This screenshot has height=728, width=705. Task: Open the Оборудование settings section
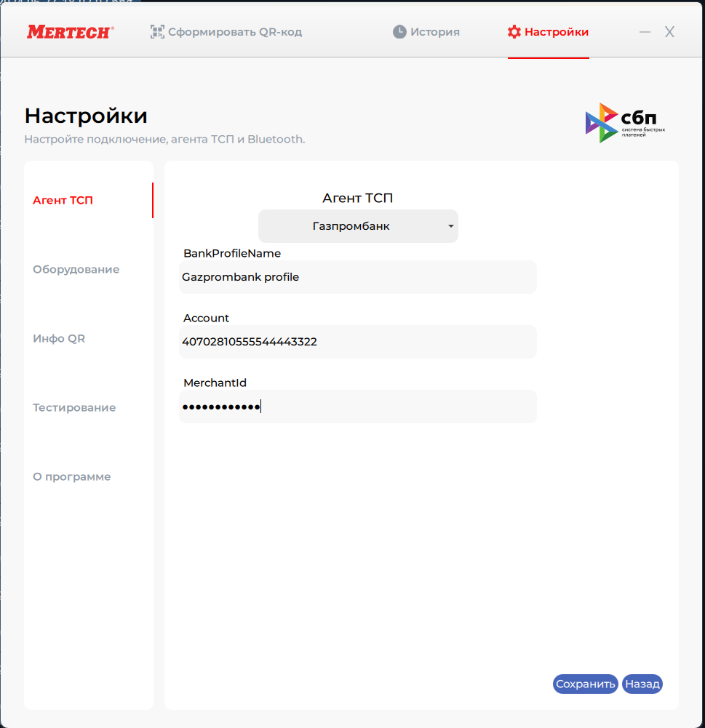76,270
